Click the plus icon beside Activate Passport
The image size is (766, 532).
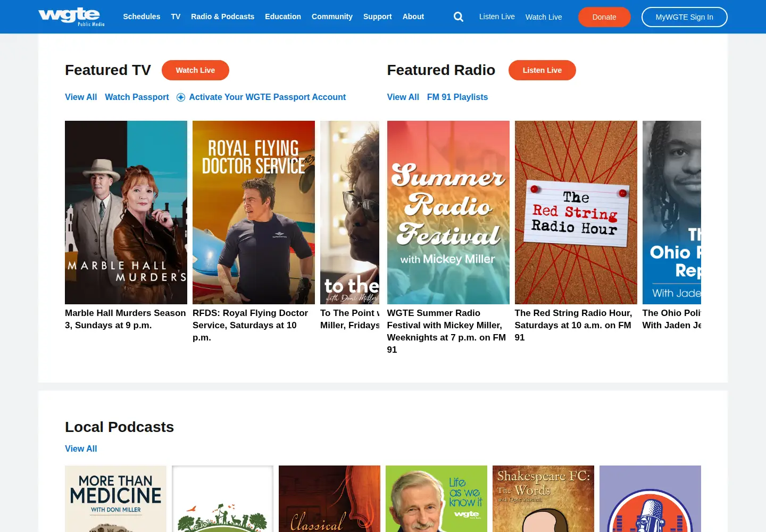tap(181, 97)
